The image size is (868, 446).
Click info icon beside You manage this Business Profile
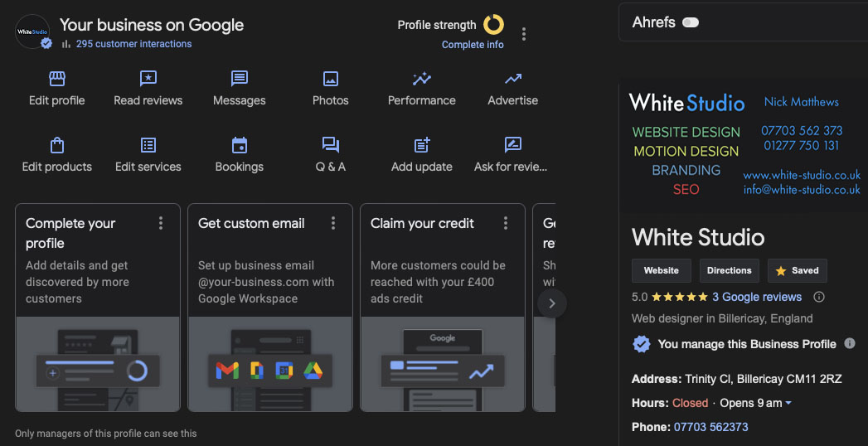point(850,343)
